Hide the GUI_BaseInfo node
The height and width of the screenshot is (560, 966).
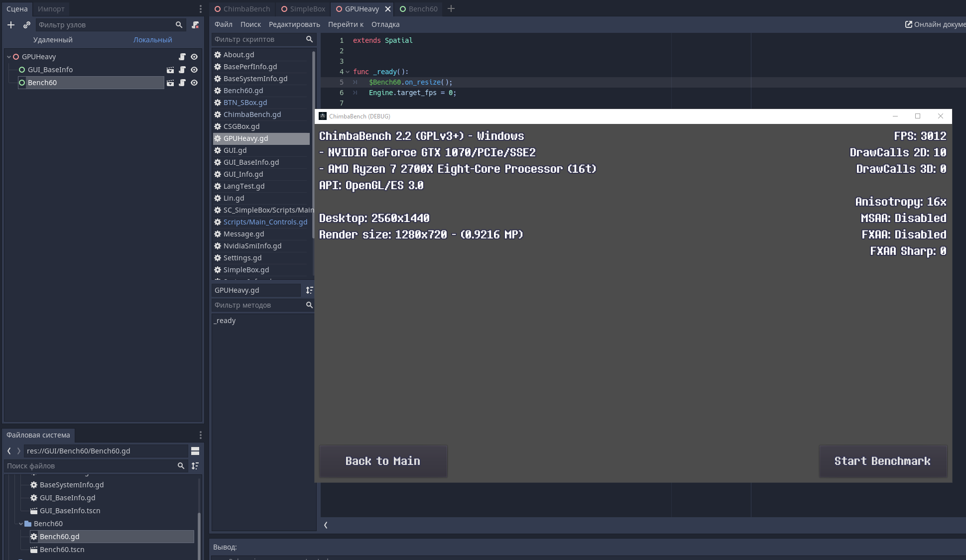point(194,70)
